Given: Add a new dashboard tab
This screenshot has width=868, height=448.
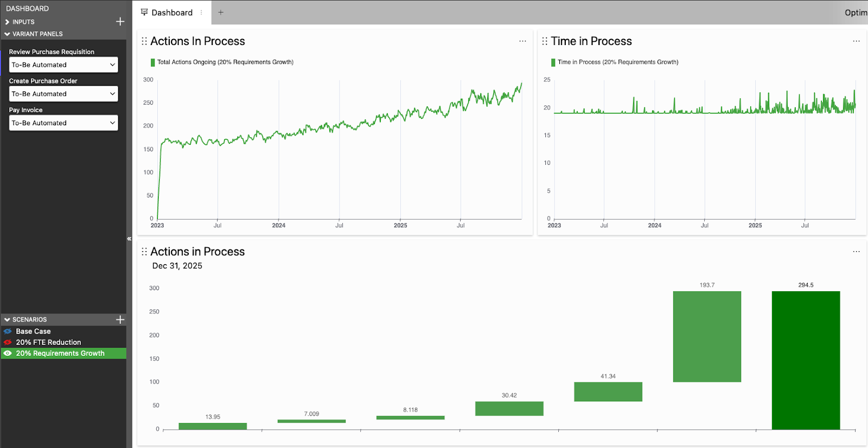Looking at the screenshot, I should point(221,12).
